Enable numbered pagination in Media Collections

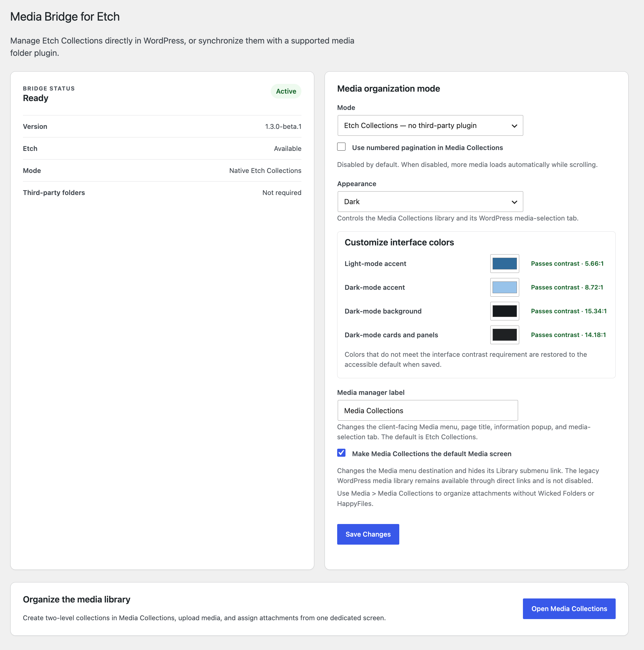pos(341,147)
